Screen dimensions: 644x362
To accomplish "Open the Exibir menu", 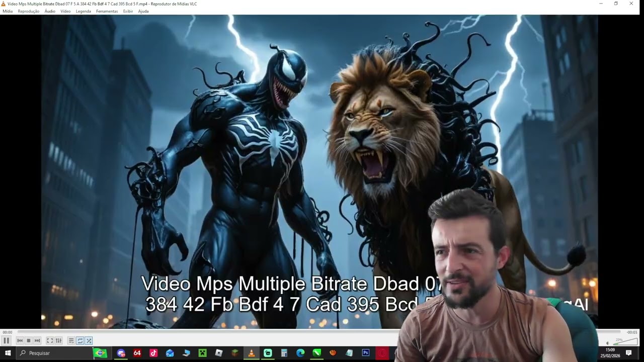I will 128,11.
